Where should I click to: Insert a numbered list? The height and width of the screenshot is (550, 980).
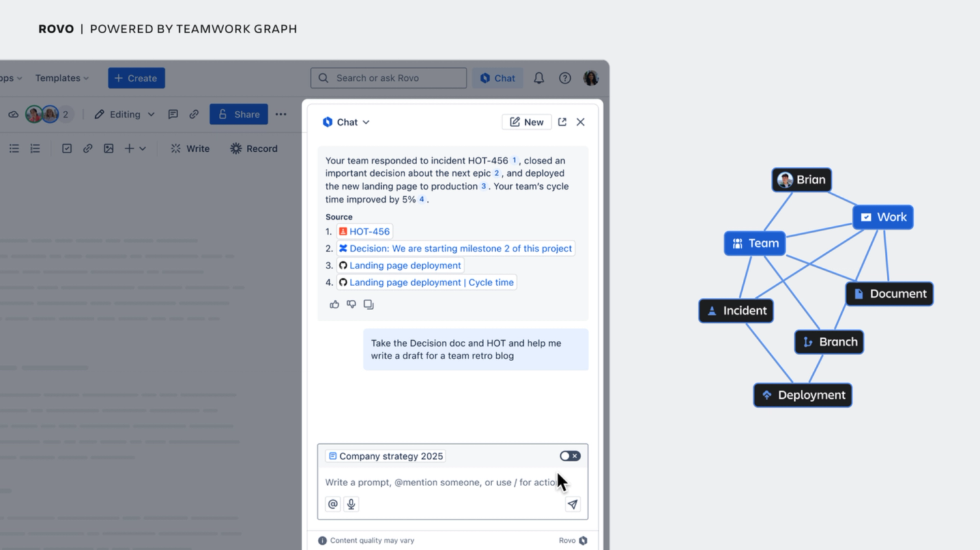coord(35,149)
